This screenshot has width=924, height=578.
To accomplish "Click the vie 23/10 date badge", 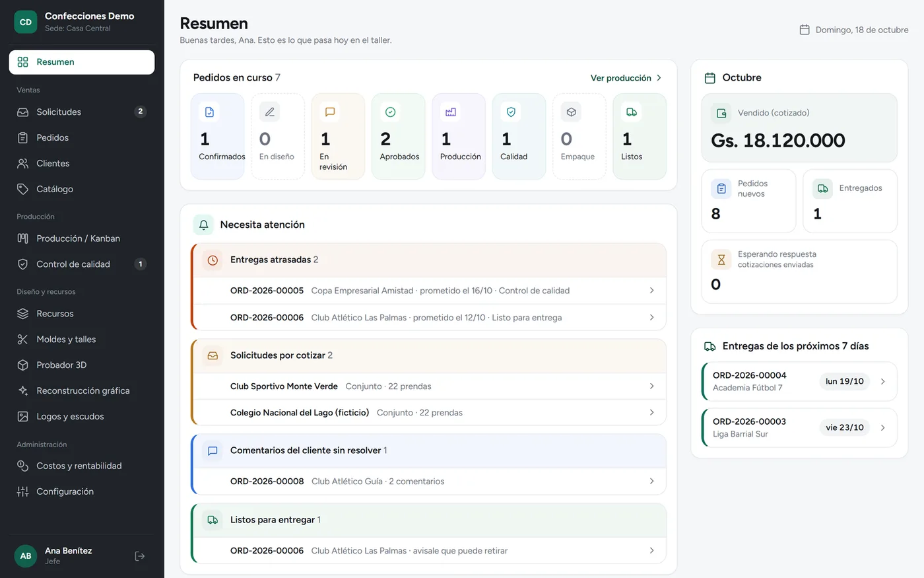I will click(845, 427).
